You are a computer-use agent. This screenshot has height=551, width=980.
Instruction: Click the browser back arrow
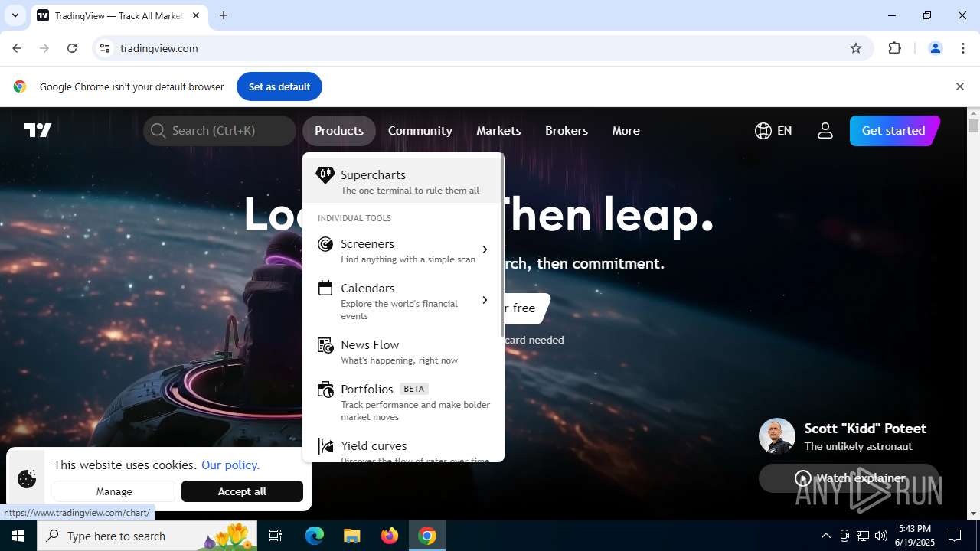(17, 48)
